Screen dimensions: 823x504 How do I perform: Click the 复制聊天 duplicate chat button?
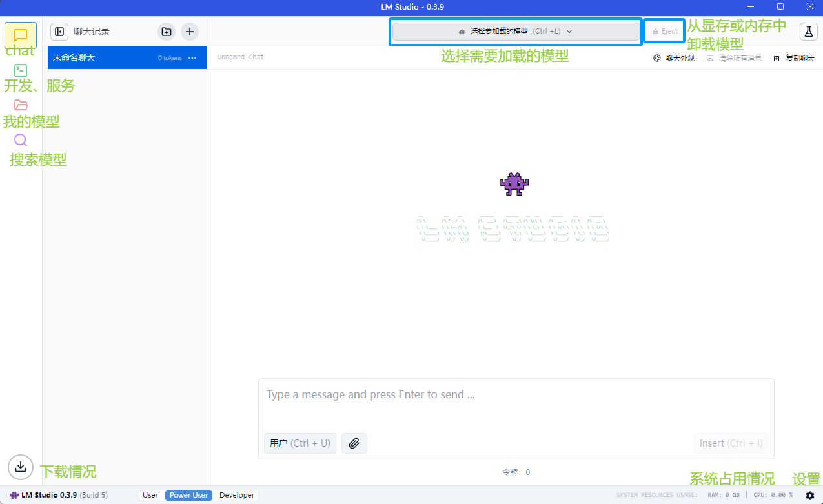[x=794, y=58]
